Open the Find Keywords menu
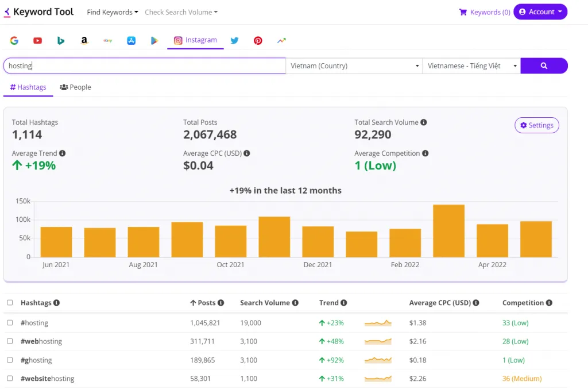Image resolution: width=588 pixels, height=389 pixels. 112,11
